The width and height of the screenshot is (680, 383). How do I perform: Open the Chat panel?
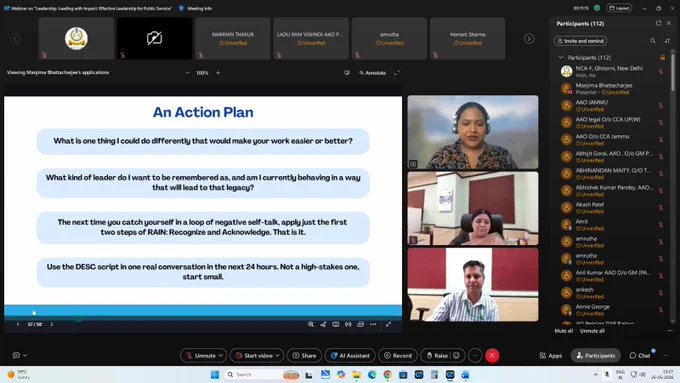(x=640, y=355)
